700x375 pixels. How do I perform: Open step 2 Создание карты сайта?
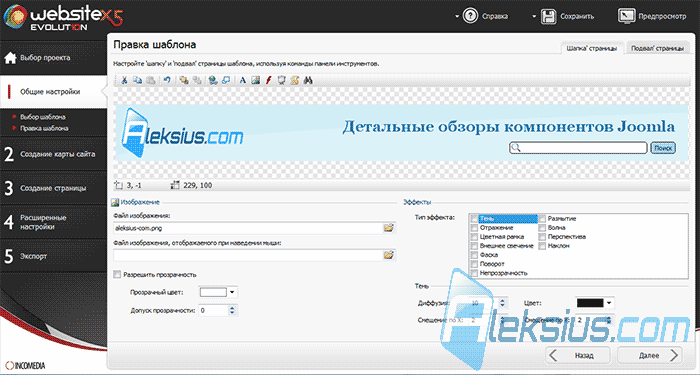53,154
